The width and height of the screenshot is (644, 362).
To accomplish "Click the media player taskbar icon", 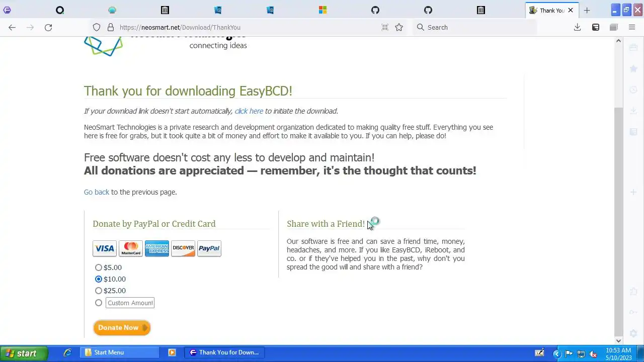I will pos(172,352).
